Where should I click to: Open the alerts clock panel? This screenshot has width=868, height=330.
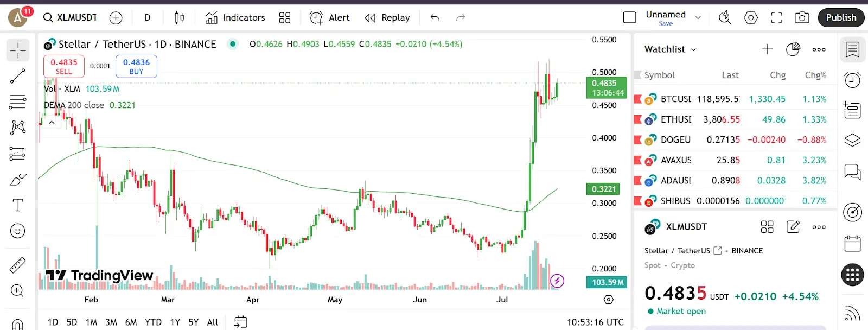(x=853, y=80)
